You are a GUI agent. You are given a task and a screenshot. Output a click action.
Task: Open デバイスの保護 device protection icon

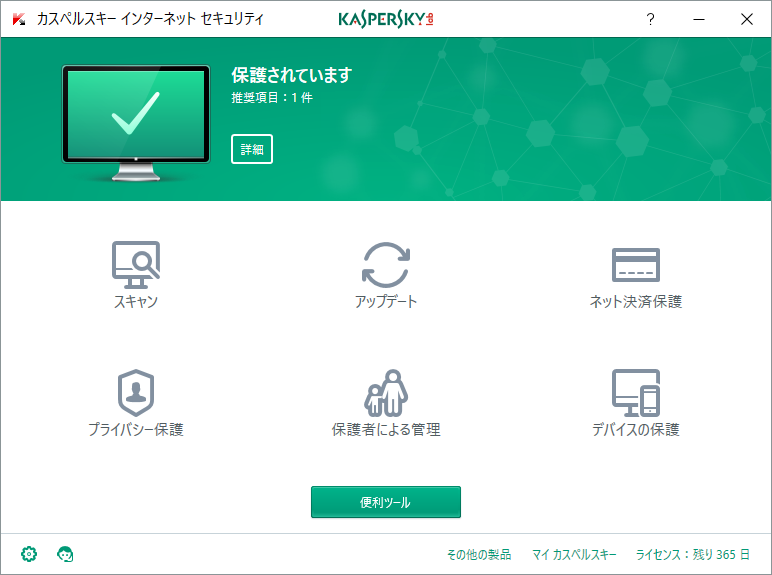[x=636, y=392]
